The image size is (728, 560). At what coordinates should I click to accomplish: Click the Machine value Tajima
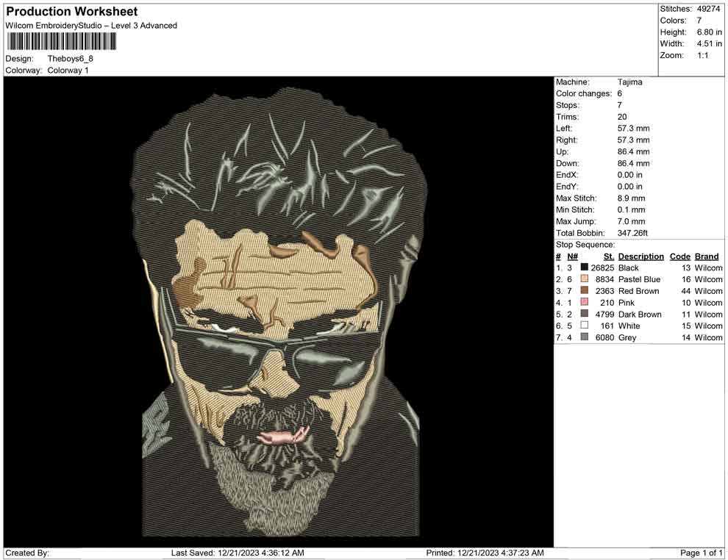[629, 82]
